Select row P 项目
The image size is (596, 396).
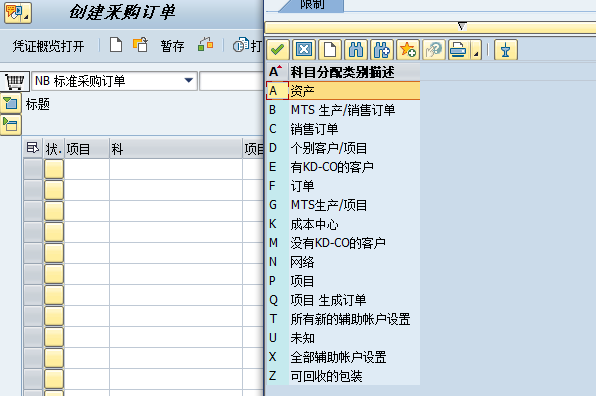(x=343, y=281)
